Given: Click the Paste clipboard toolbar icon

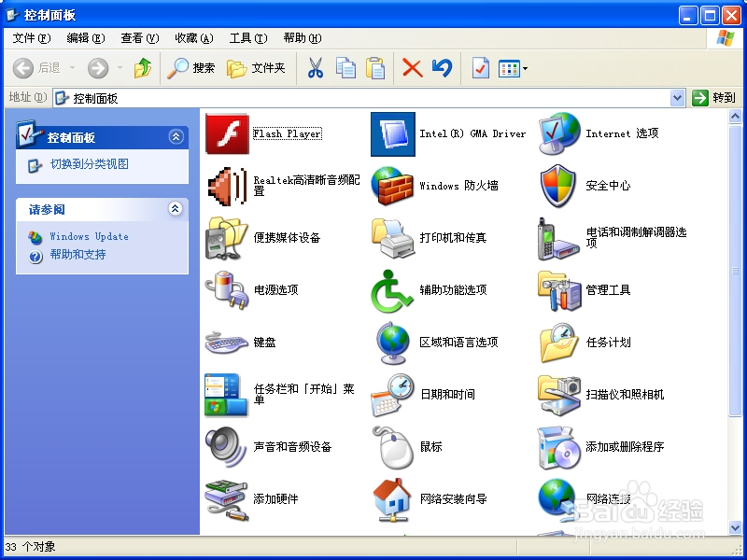Looking at the screenshot, I should click(x=375, y=68).
